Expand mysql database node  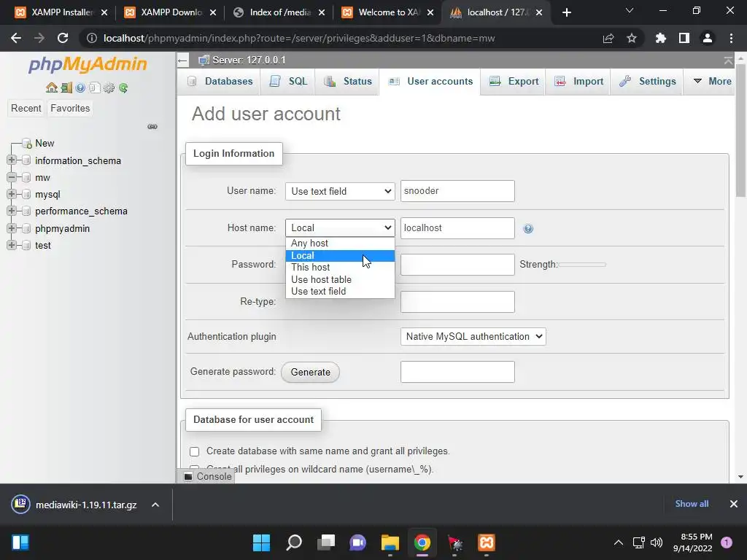click(x=12, y=194)
